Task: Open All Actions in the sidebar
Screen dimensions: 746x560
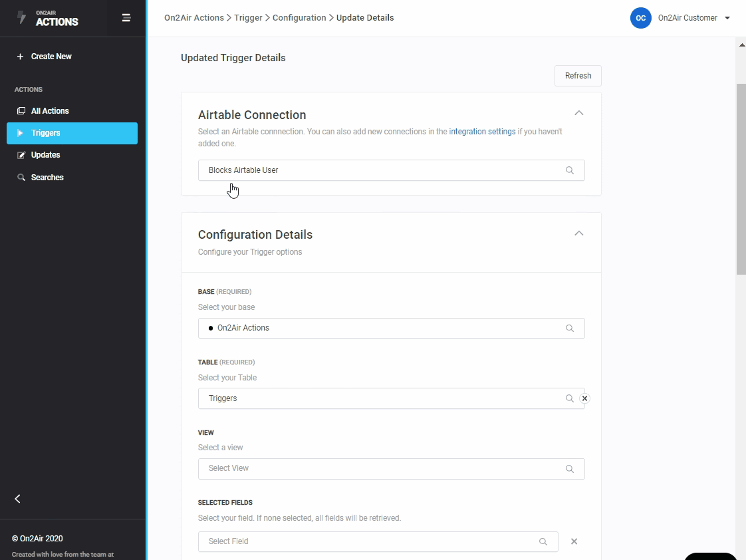Action: (50, 111)
